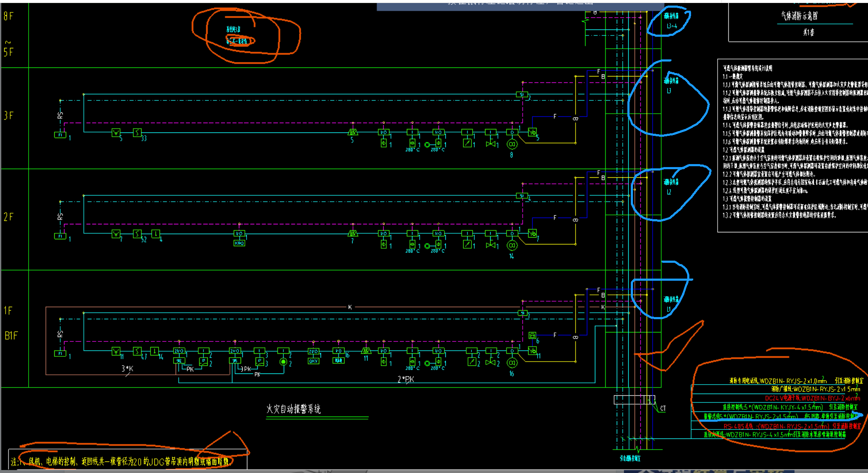Select the SI module on the 3F bus
This screenshot has height=473, width=868.
(522, 94)
